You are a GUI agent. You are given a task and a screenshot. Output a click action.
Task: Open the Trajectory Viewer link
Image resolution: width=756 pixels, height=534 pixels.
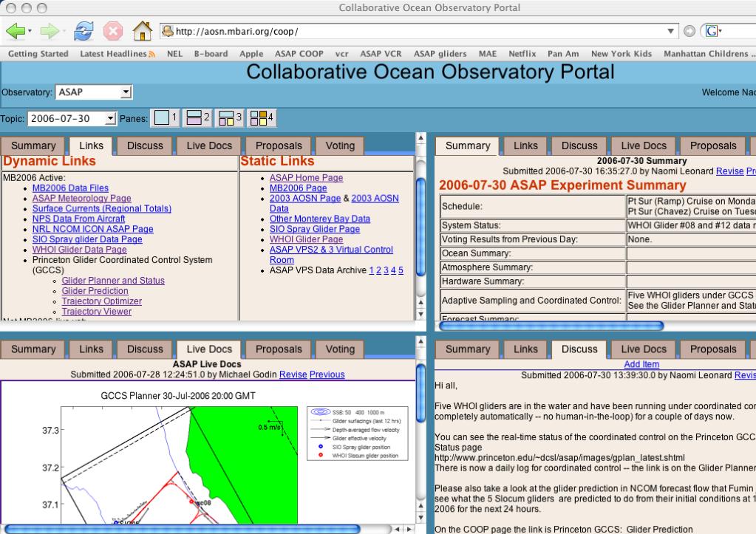[96, 312]
